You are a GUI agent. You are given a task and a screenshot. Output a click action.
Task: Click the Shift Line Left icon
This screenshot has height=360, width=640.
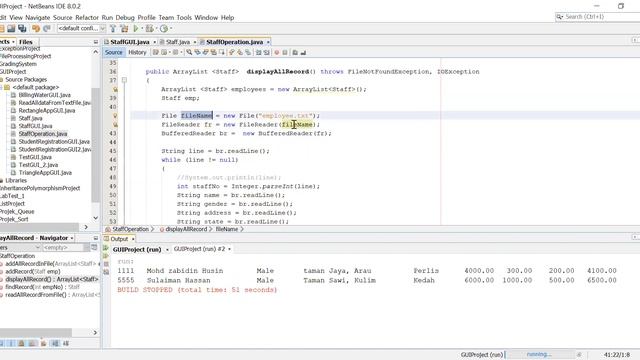pyautogui.click(x=258, y=52)
